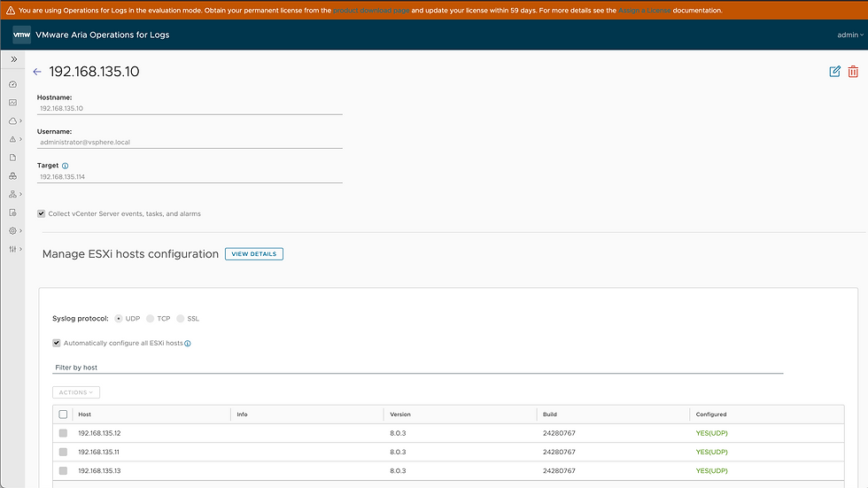Click the Configured column header
Screen dimensions: 868x488
click(x=711, y=414)
